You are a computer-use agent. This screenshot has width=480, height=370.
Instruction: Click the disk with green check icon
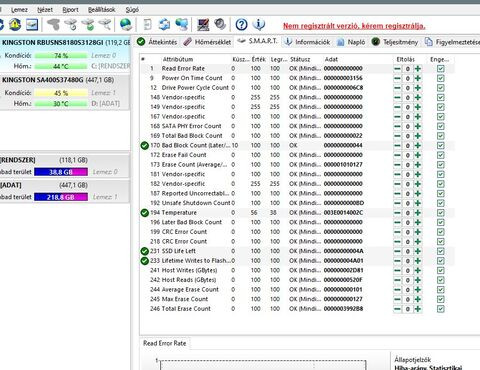click(x=88, y=25)
